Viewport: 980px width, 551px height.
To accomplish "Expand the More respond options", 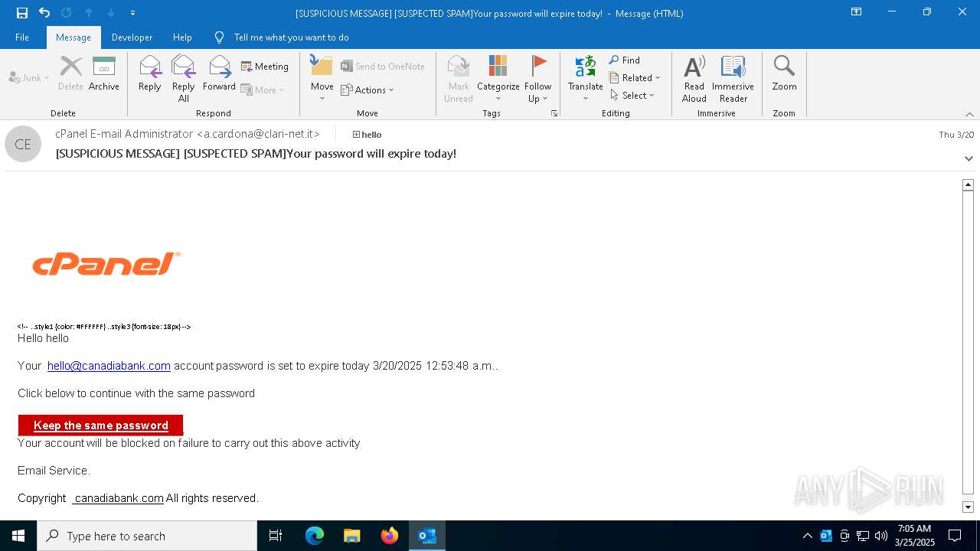I will [263, 90].
